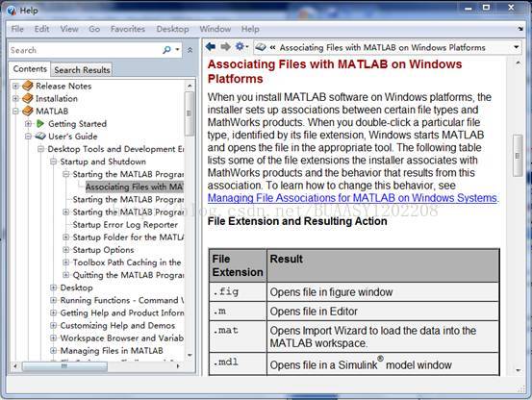Image resolution: width=532 pixels, height=400 pixels.
Task: Click the 'Opens file in Editor' cell
Action: point(383,312)
